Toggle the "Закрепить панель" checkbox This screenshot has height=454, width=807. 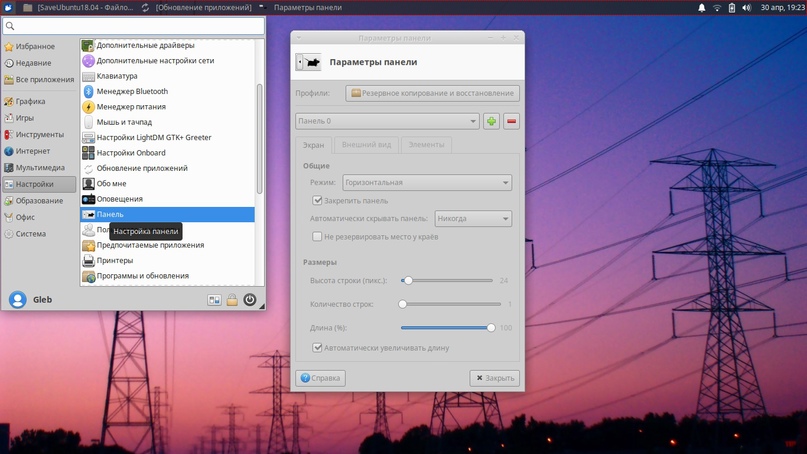pos(318,200)
